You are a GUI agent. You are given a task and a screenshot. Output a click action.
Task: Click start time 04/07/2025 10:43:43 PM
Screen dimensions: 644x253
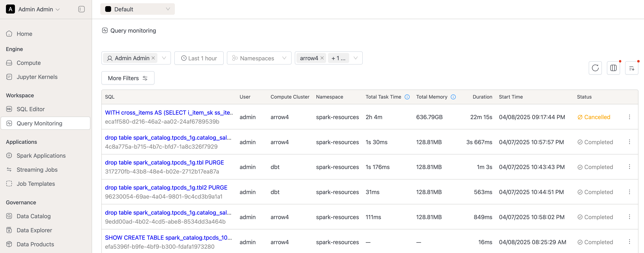(x=532, y=167)
